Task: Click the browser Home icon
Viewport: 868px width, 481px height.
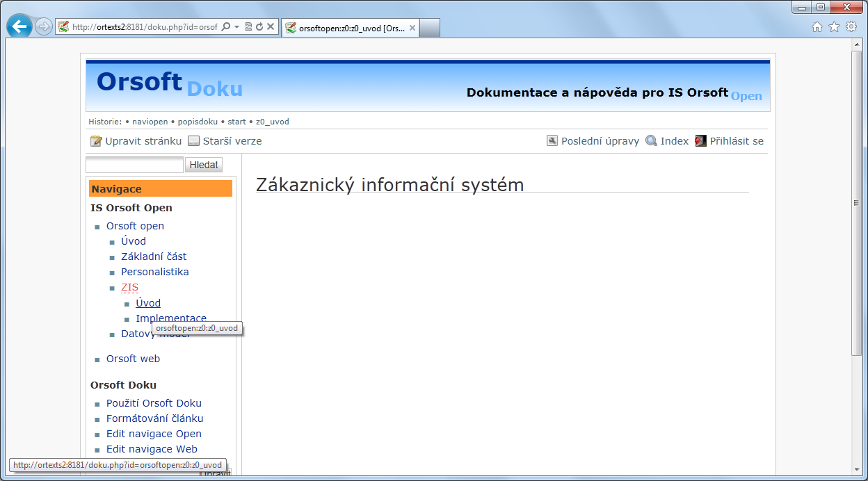Action: pyautogui.click(x=817, y=27)
